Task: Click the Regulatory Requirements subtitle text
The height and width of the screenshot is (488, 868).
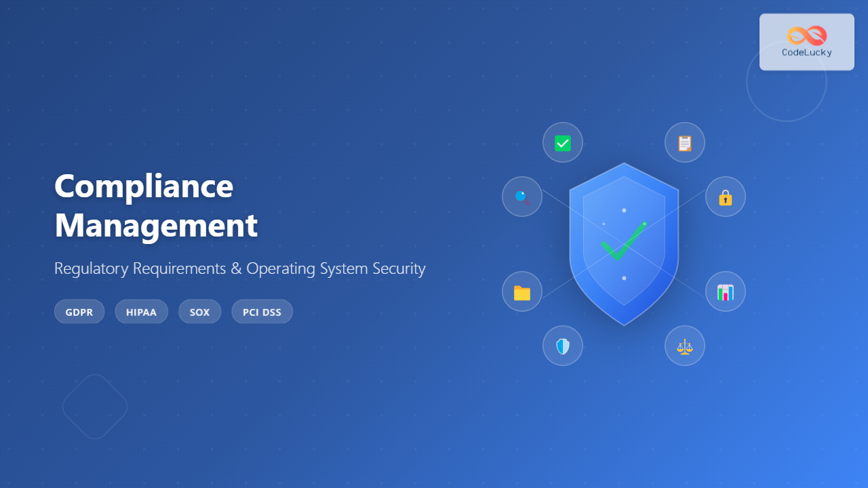Action: (x=239, y=268)
